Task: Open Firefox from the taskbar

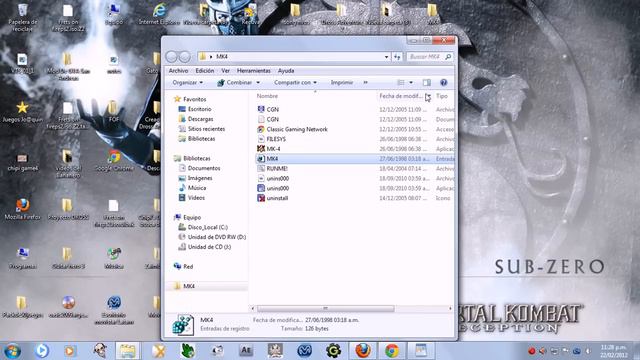Action: coord(362,351)
